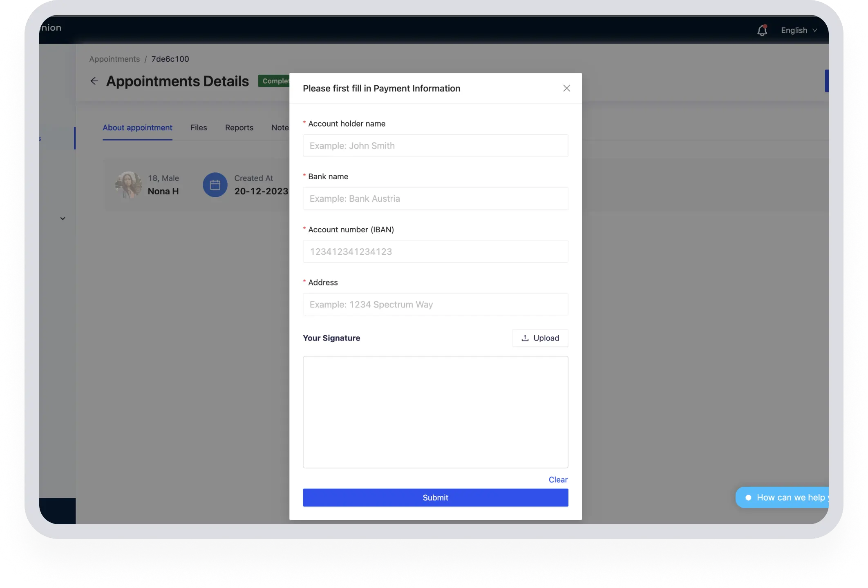Click the Clear signature link

click(x=558, y=480)
